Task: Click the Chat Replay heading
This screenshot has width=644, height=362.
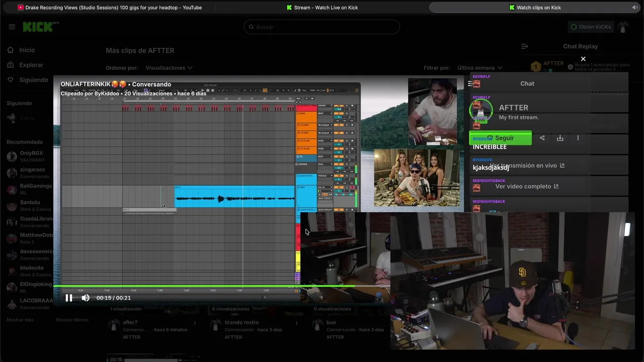Action: coord(581,46)
